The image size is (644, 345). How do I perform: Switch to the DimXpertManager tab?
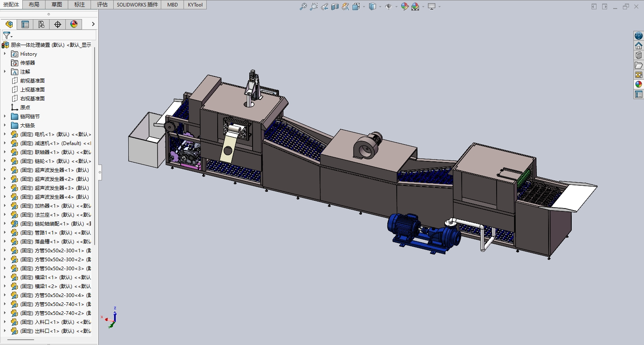click(x=58, y=24)
